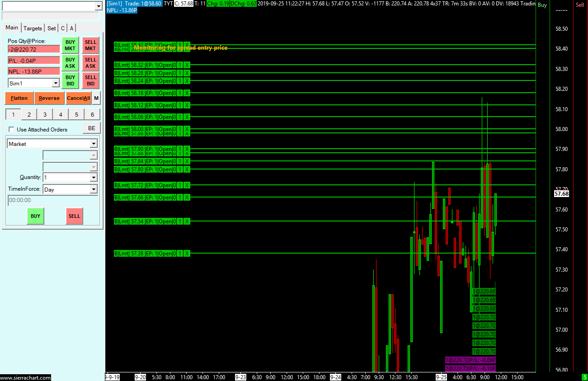Image resolution: width=588 pixels, height=381 pixels.
Task: Click the P/L field showing -0.04P
Action: (x=34, y=61)
